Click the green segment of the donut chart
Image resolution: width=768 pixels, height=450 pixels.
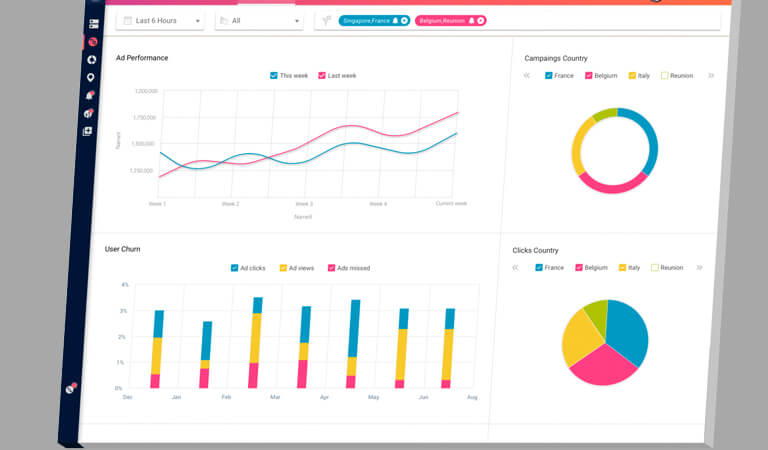604,114
